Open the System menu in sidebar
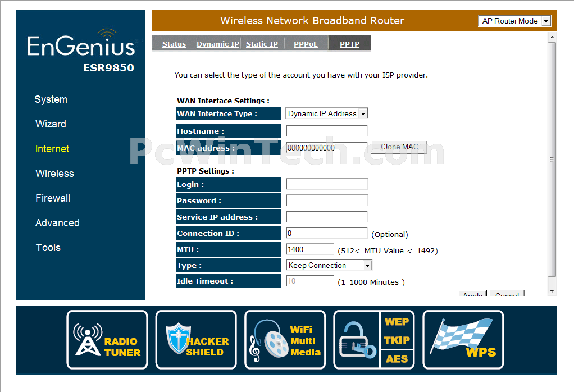Viewport: 574px width, 392px height. pos(51,99)
